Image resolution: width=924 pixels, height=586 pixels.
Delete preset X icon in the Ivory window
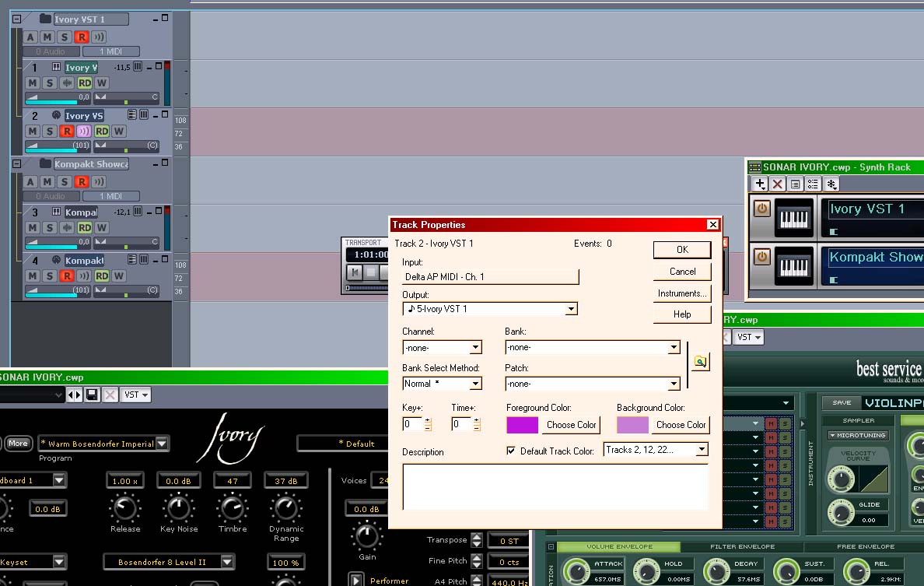110,395
